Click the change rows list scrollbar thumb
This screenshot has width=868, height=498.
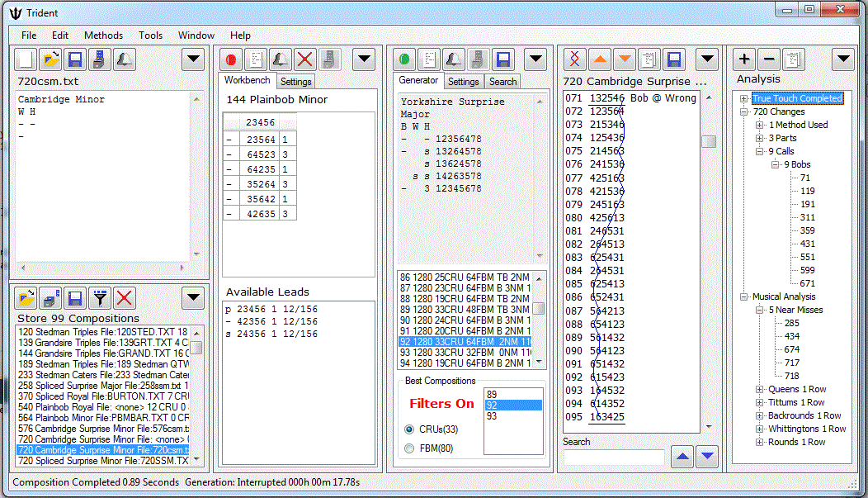709,141
